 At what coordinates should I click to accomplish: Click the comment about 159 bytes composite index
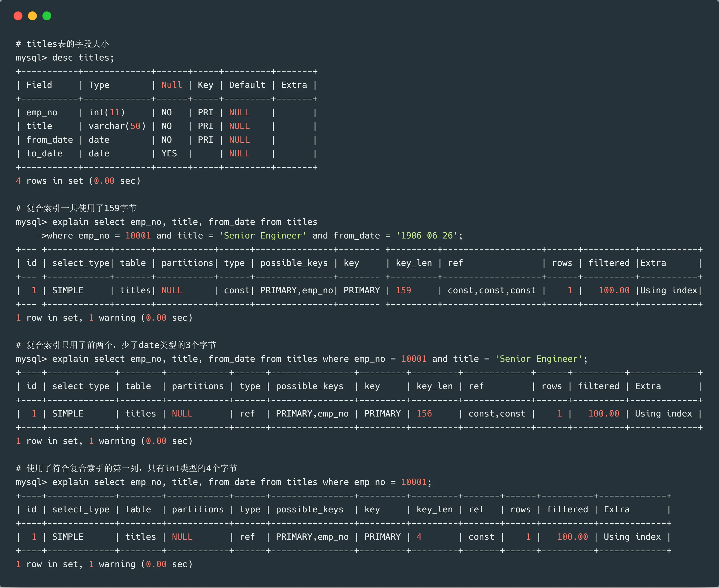point(76,208)
